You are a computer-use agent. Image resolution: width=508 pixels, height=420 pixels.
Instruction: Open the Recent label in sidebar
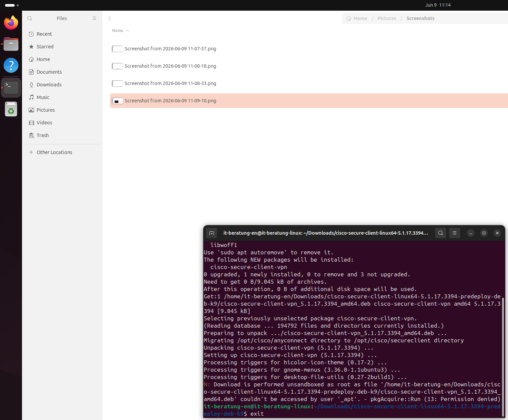point(44,34)
